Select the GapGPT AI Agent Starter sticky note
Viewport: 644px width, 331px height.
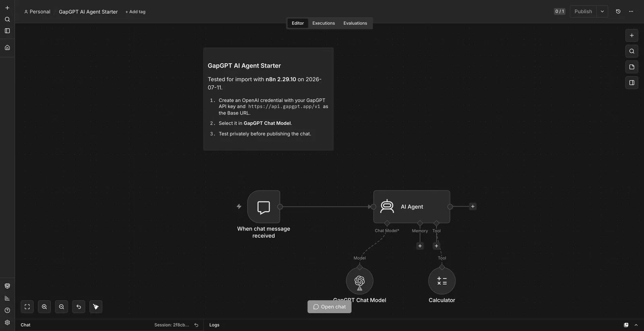pyautogui.click(x=268, y=99)
